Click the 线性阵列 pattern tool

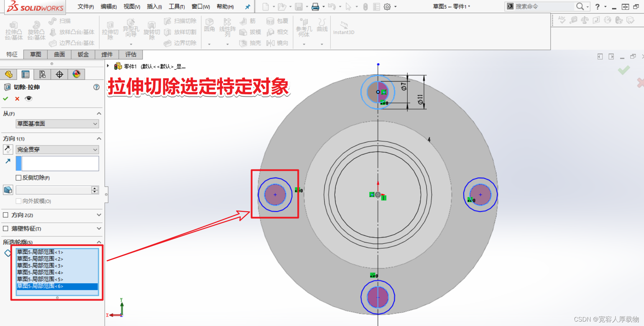[227, 27]
